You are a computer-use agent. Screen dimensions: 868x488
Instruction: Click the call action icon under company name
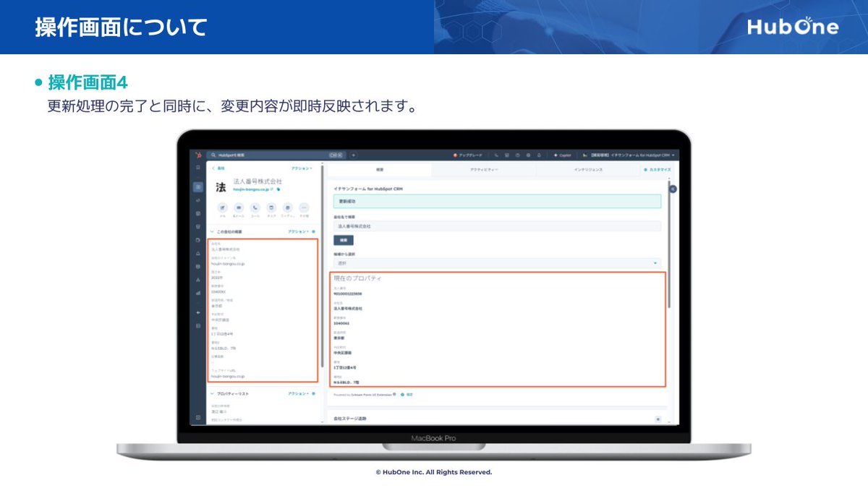(x=255, y=207)
